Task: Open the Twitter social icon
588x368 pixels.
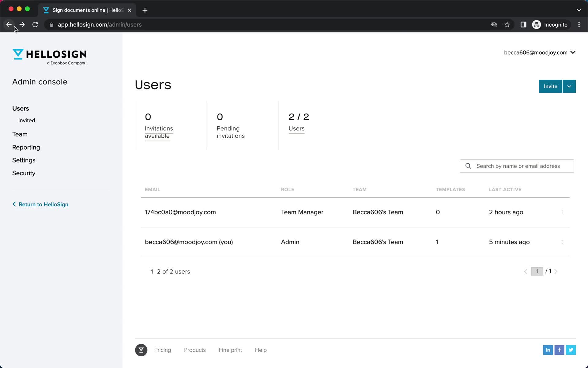Action: (x=571, y=350)
